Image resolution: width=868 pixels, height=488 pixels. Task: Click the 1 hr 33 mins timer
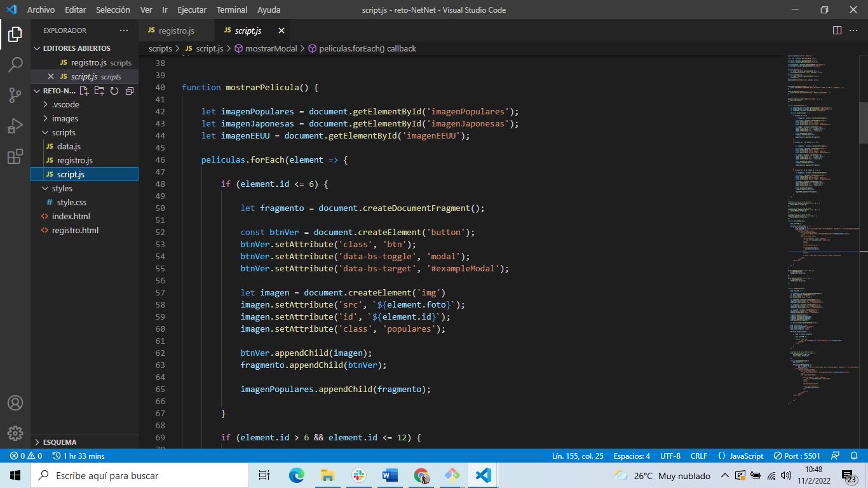pos(79,456)
